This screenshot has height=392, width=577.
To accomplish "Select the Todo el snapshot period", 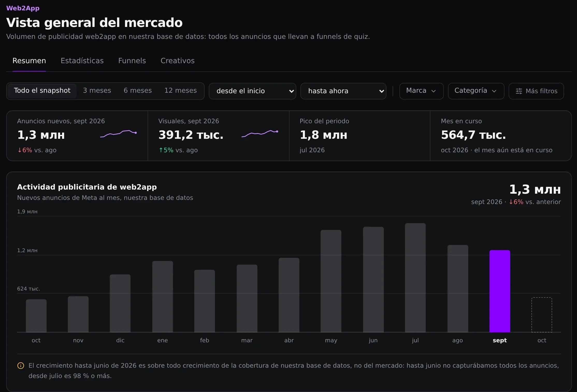I will coord(42,91).
